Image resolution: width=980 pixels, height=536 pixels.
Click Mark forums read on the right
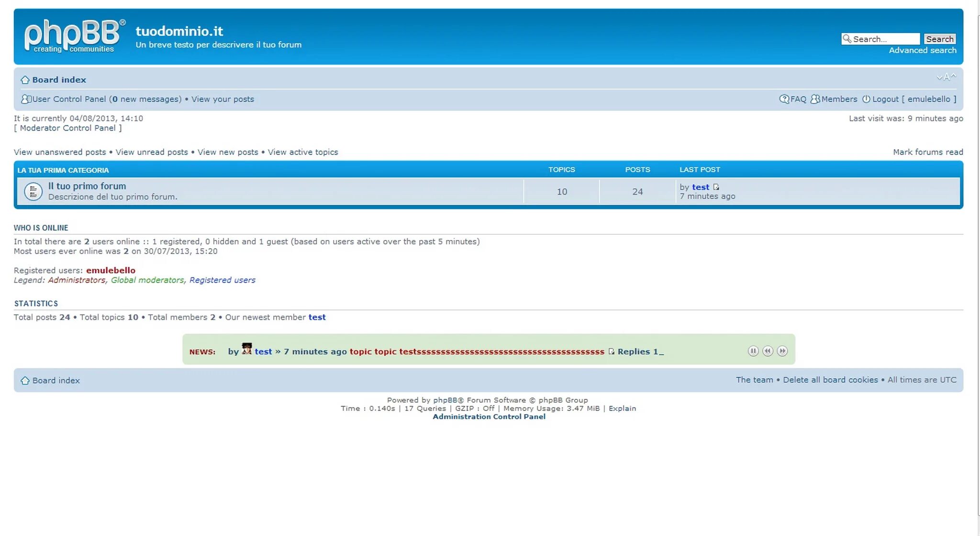926,151
